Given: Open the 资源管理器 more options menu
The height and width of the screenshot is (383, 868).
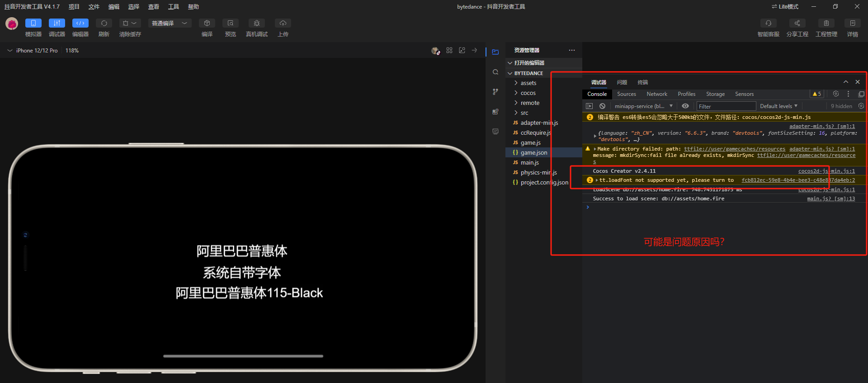Looking at the screenshot, I should tap(572, 50).
